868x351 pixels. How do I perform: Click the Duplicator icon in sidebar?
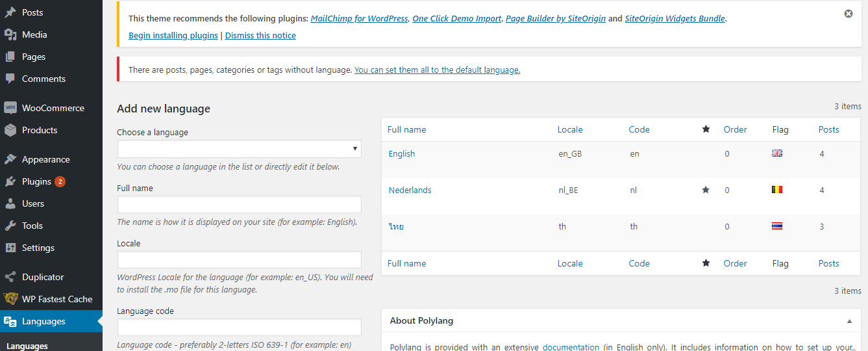coord(10,277)
